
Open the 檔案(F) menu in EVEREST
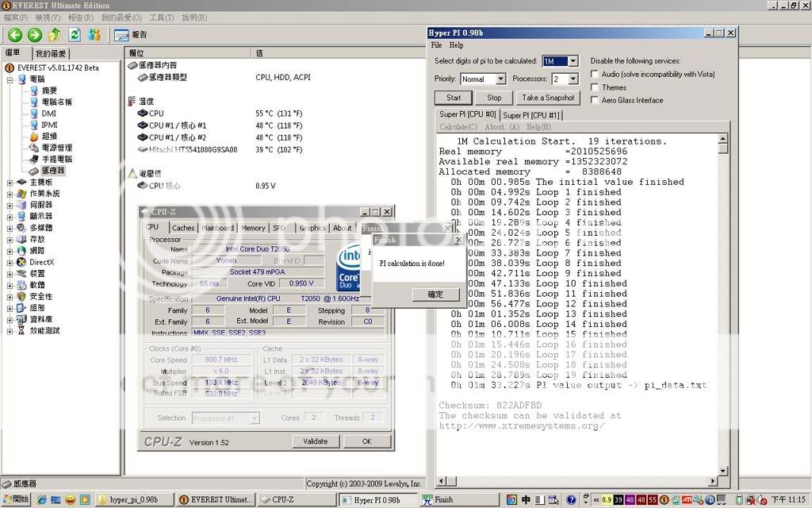pyautogui.click(x=16, y=17)
